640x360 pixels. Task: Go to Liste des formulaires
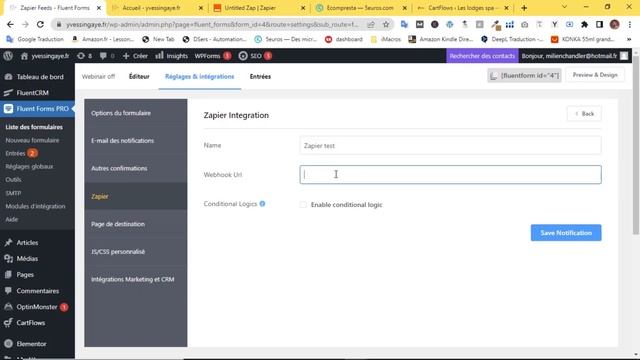tap(34, 127)
